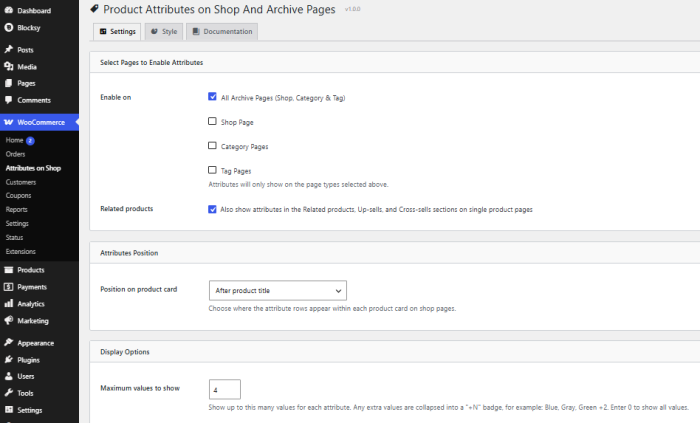Image resolution: width=700 pixels, height=423 pixels.
Task: Enable the Category Pages checkbox
Action: click(212, 145)
